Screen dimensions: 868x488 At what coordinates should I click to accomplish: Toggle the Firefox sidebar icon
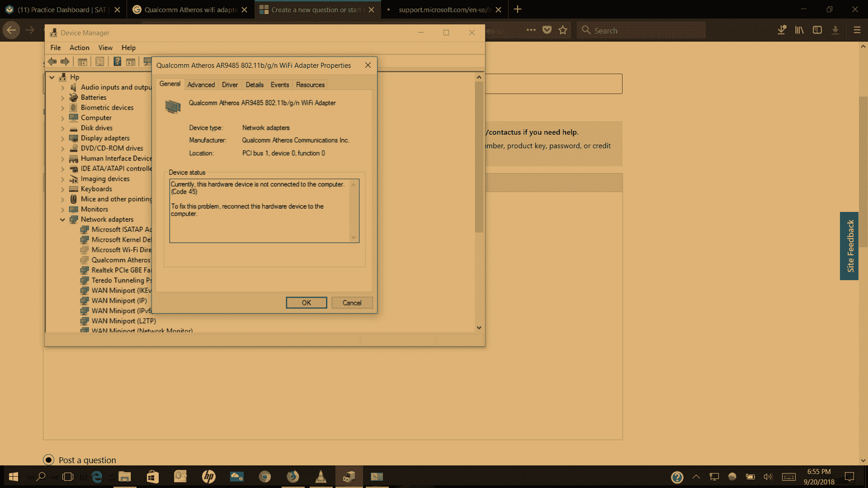point(817,30)
